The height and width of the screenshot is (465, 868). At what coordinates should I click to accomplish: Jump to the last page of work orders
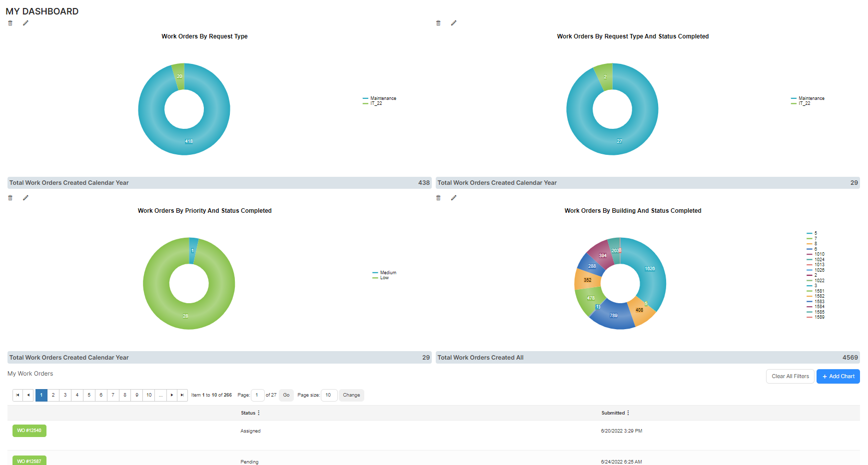pyautogui.click(x=182, y=395)
